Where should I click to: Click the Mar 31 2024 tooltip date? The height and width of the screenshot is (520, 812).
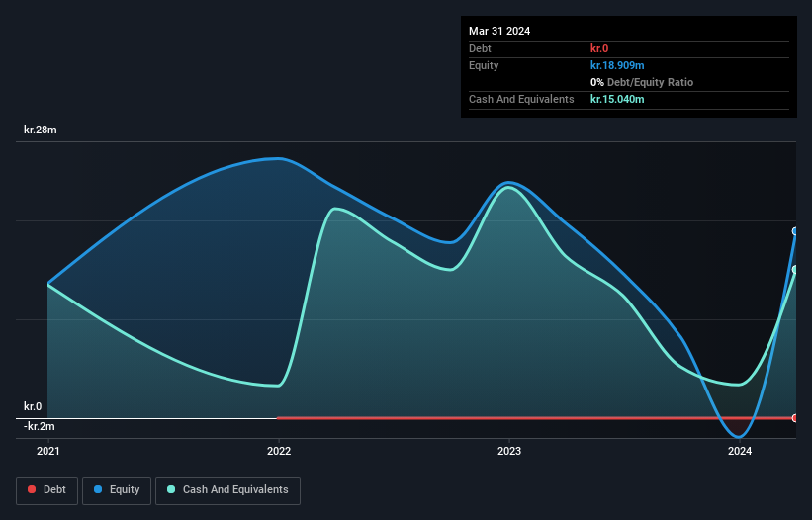coord(499,31)
